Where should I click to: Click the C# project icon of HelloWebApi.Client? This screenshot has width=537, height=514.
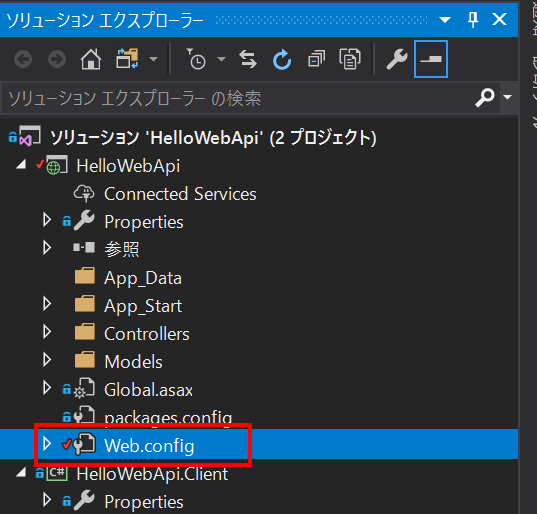click(x=57, y=473)
